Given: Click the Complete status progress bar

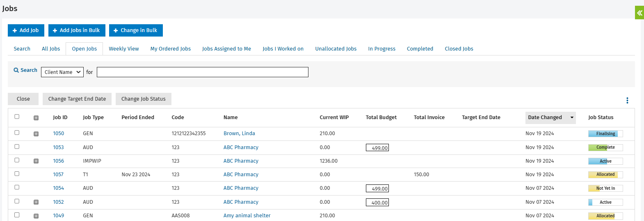Looking at the screenshot, I should (x=605, y=147).
